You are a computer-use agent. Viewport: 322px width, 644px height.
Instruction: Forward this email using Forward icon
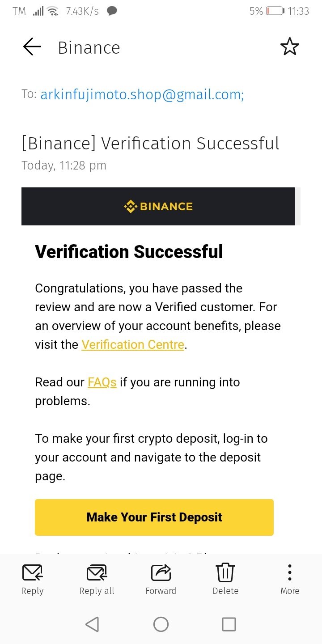161,573
